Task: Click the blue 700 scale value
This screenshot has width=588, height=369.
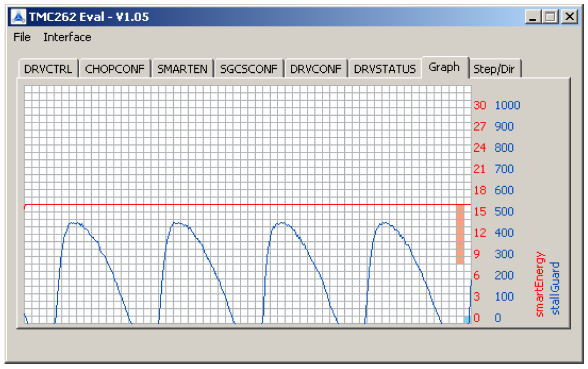Action: click(504, 169)
